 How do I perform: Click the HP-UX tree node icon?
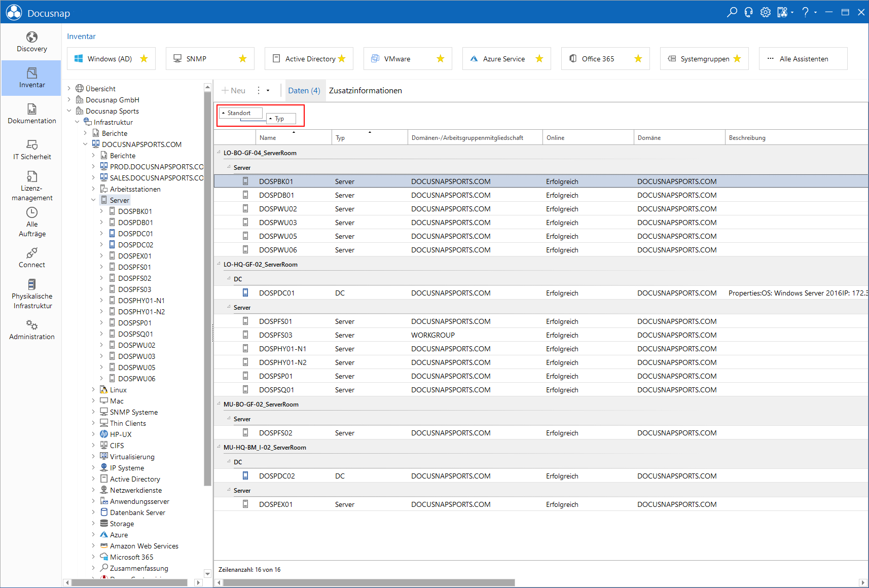[104, 434]
